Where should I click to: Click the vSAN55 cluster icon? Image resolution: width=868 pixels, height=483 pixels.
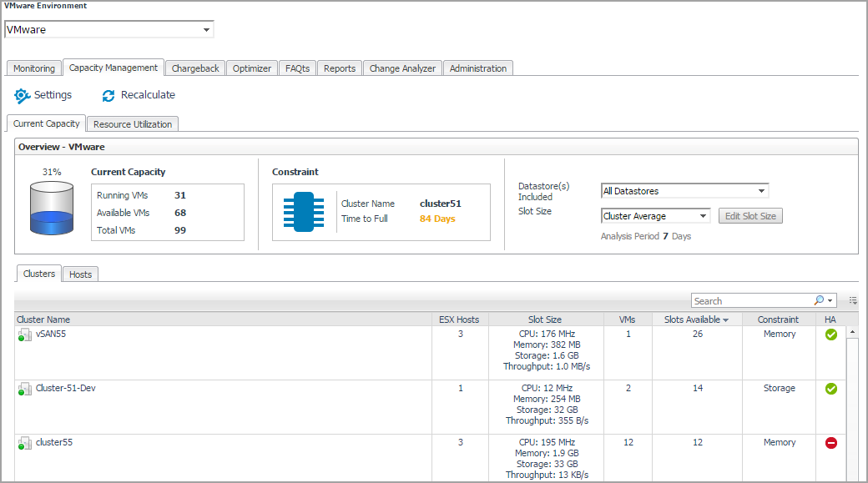pos(24,335)
